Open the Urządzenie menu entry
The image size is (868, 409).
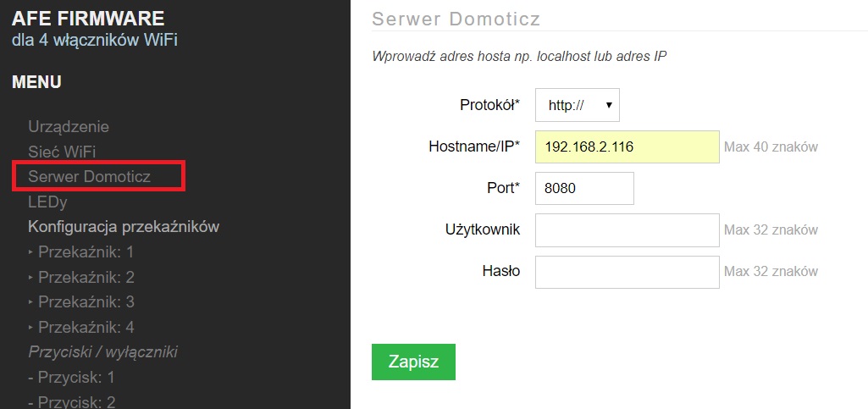click(69, 127)
